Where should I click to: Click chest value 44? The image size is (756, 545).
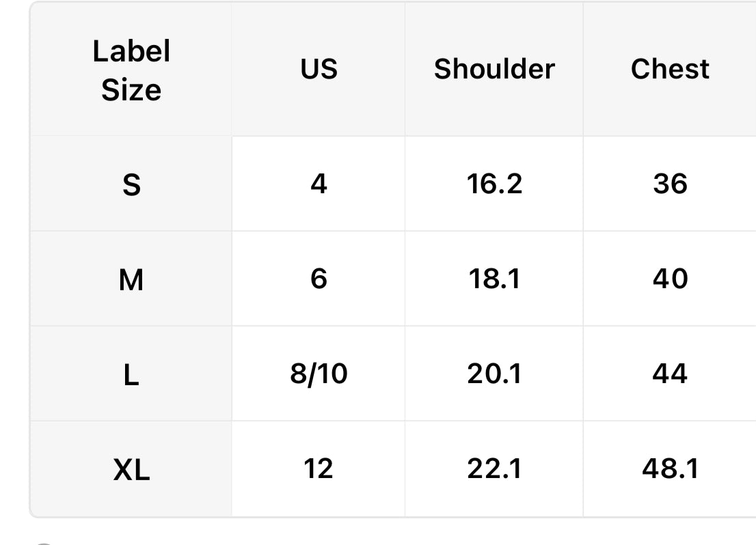(670, 374)
